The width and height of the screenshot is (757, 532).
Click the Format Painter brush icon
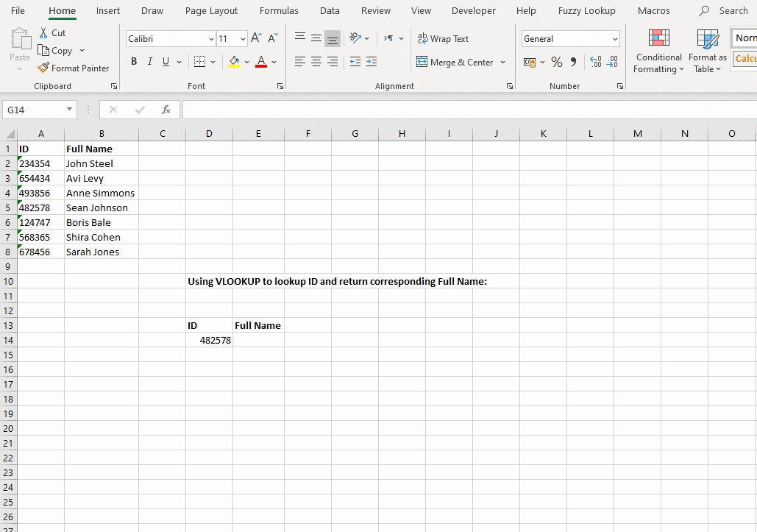pyautogui.click(x=43, y=68)
